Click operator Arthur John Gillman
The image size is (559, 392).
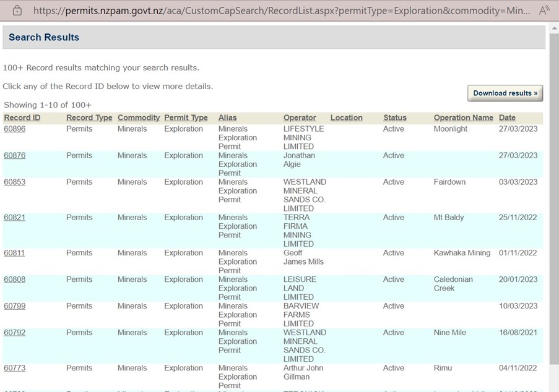click(303, 372)
